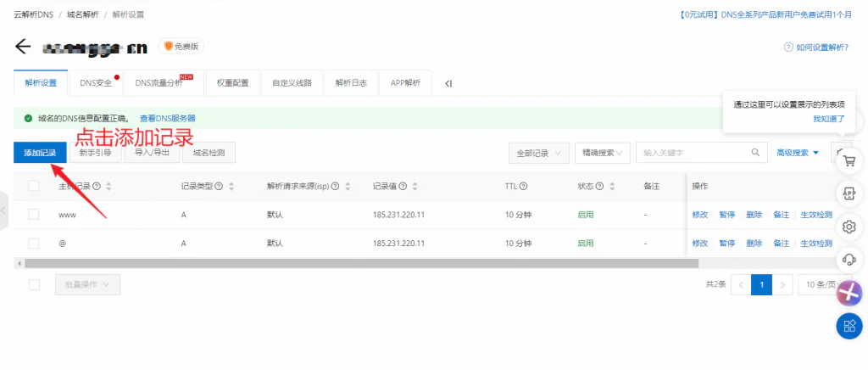This screenshot has height=370, width=868.
Task: Expand the 高级搜索 options
Action: pyautogui.click(x=798, y=153)
